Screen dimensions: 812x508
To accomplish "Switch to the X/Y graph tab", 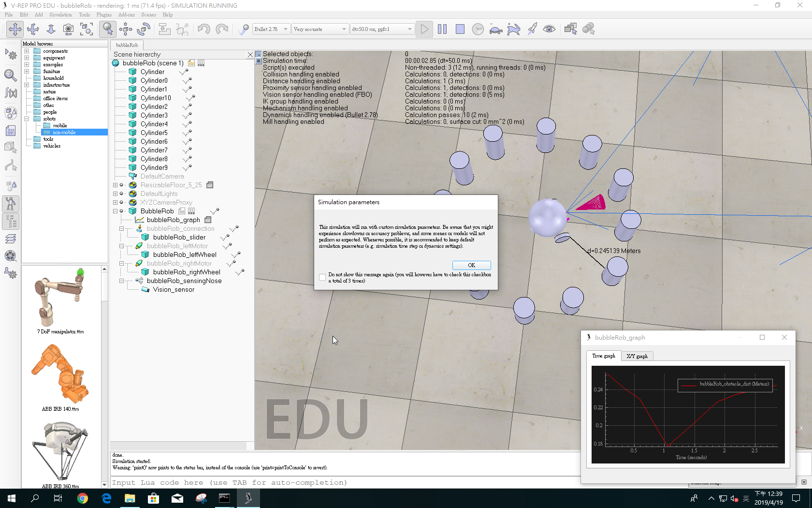I will pos(637,356).
